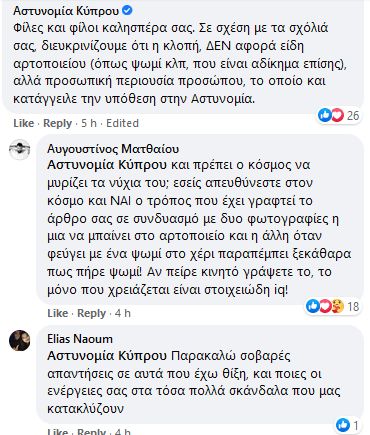Open Elias Naoum's profile picture
The width and height of the screenshot is (370, 435).
[x=20, y=340]
